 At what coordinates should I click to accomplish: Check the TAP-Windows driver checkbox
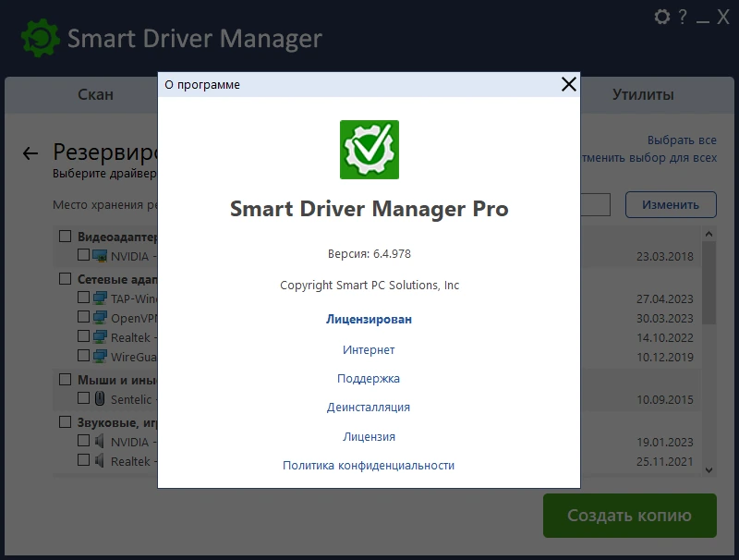83,298
